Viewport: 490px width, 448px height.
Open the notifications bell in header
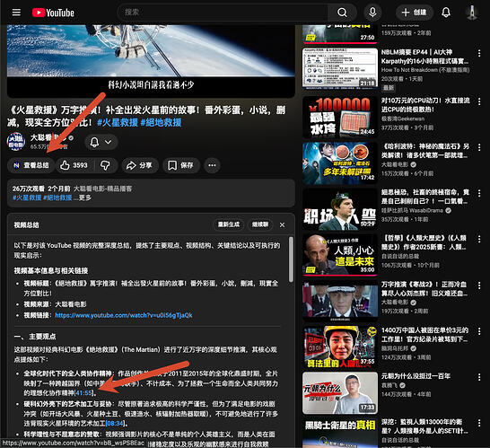point(446,13)
